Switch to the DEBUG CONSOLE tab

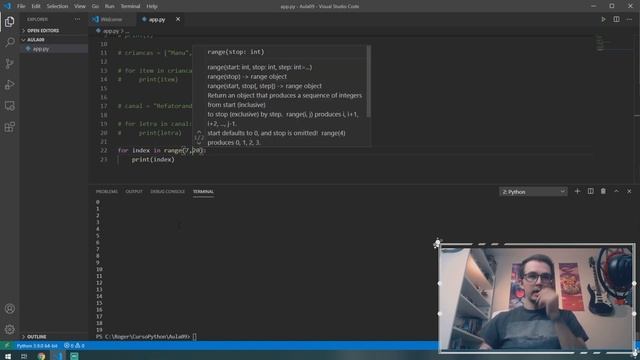click(167, 191)
